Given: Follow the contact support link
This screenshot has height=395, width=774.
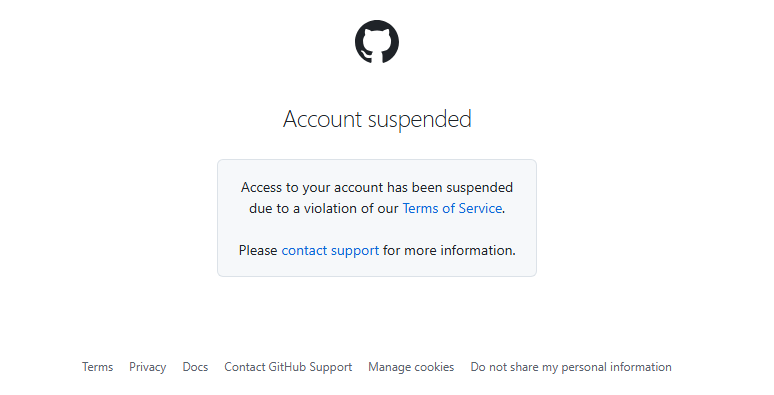Looking at the screenshot, I should 330,250.
